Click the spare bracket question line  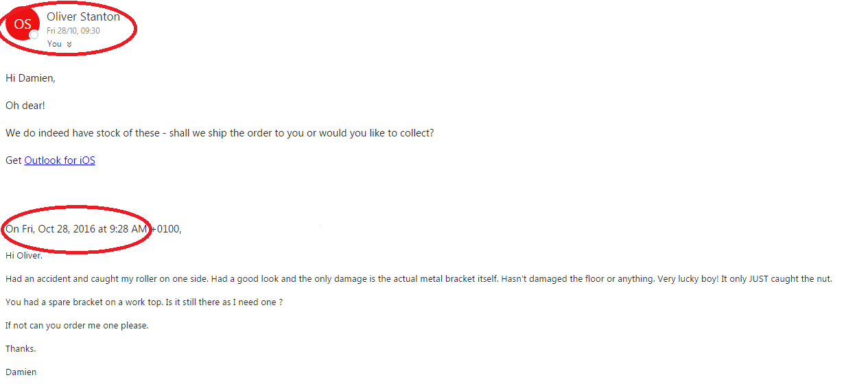click(144, 302)
